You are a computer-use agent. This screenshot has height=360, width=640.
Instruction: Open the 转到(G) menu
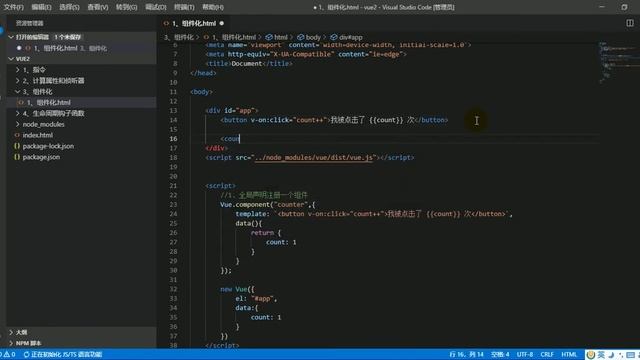point(127,7)
